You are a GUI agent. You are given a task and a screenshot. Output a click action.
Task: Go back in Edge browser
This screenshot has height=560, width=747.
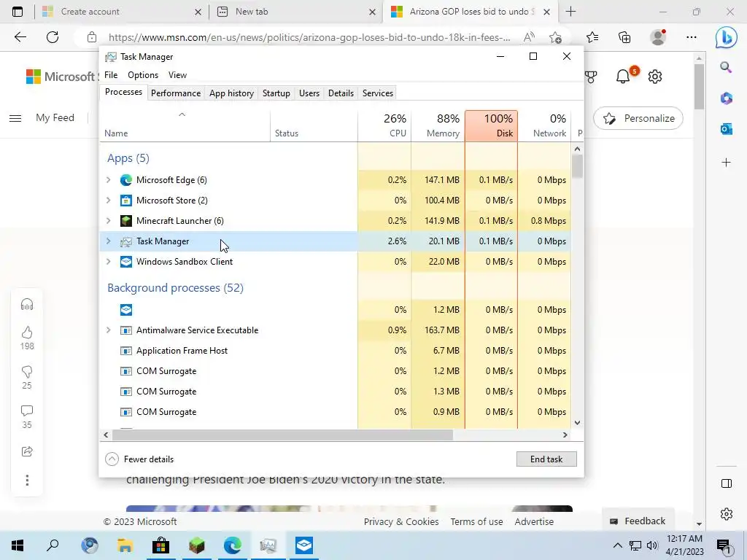click(x=20, y=37)
